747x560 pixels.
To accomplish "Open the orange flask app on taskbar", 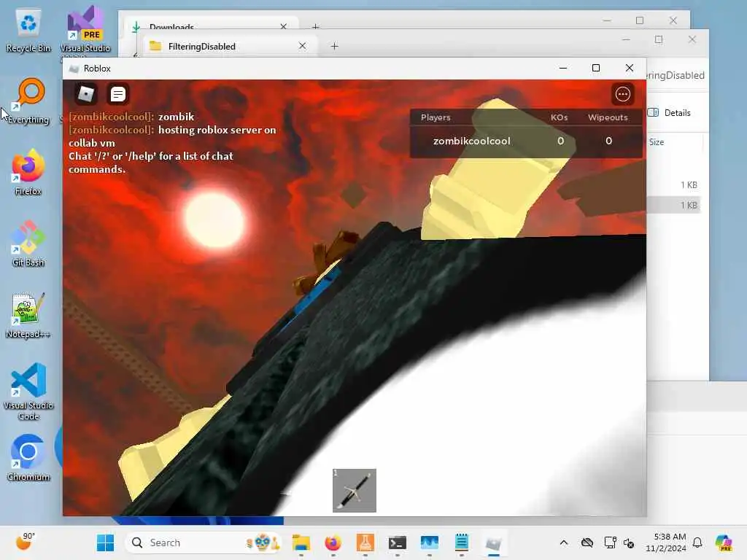I will (x=365, y=542).
